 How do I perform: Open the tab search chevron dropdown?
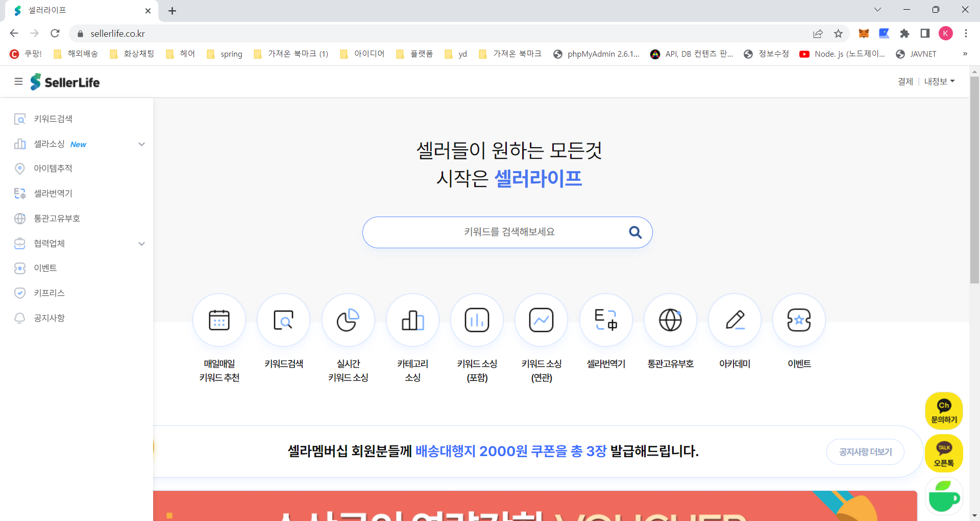coord(877,10)
